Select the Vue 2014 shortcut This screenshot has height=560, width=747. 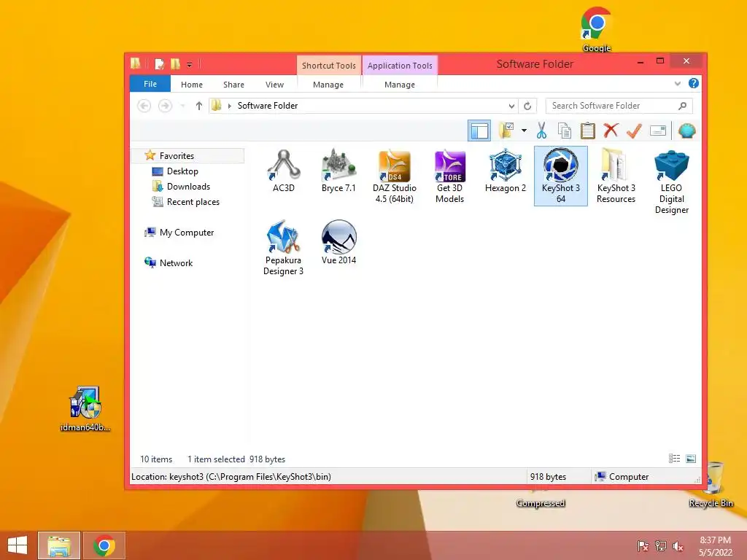(338, 242)
